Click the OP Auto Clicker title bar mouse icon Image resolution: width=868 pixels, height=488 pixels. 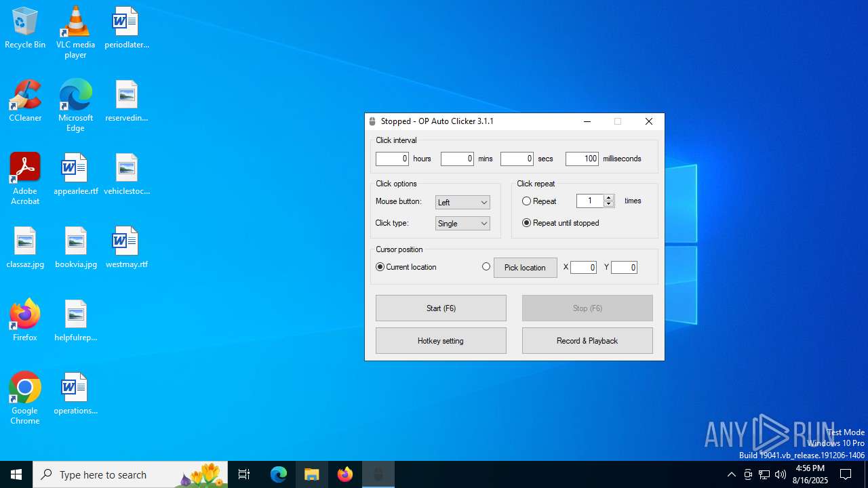click(x=372, y=121)
